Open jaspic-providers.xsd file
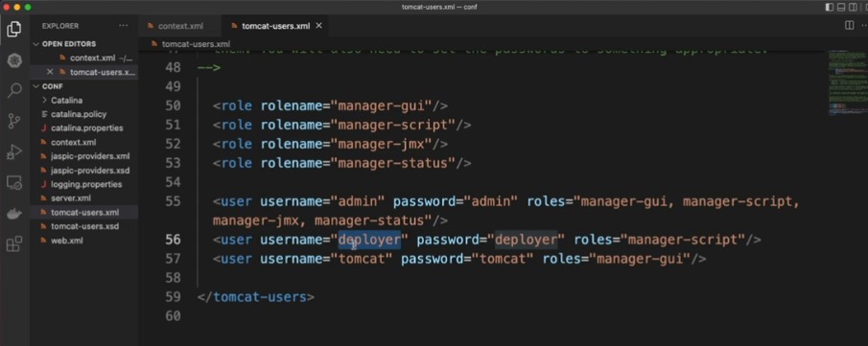The width and height of the screenshot is (868, 346). click(x=90, y=171)
